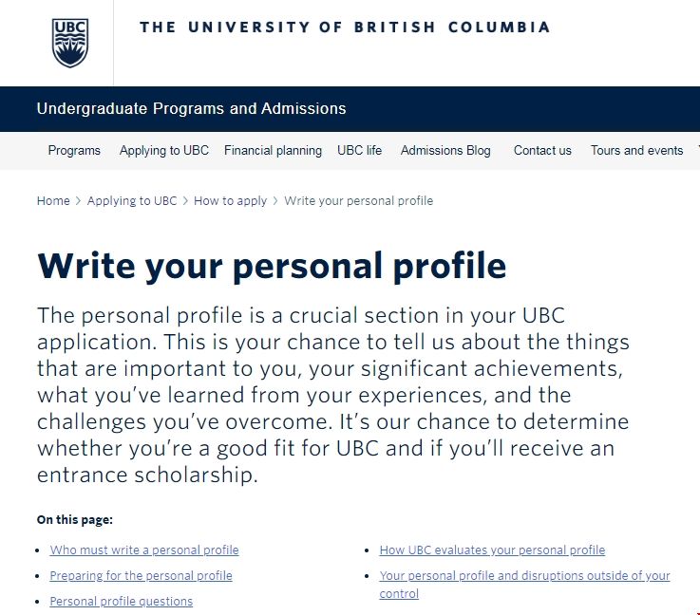Screen dimensions: 700x615
Task: Click chevron separator after Home breadcrumb
Action: click(79, 201)
